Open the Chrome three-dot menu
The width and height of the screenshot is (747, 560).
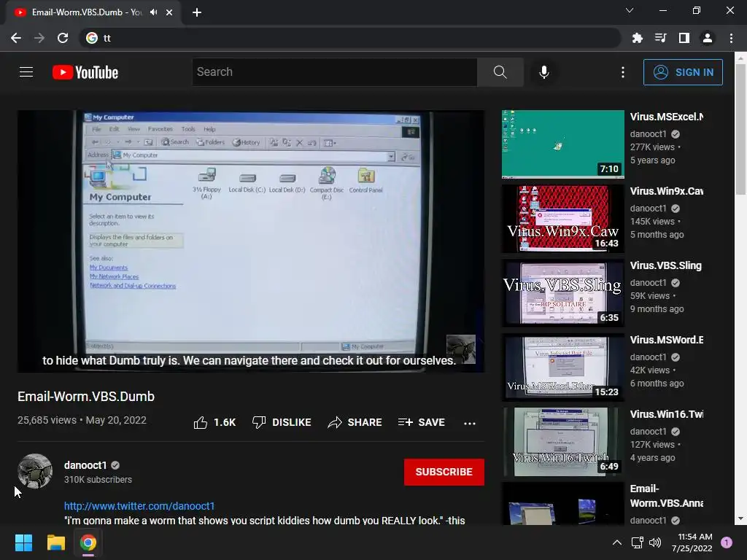731,38
